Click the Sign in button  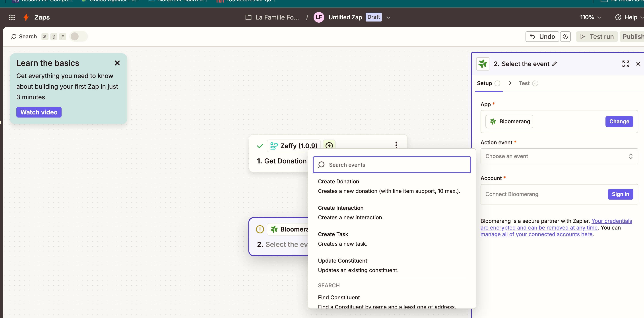620,194
